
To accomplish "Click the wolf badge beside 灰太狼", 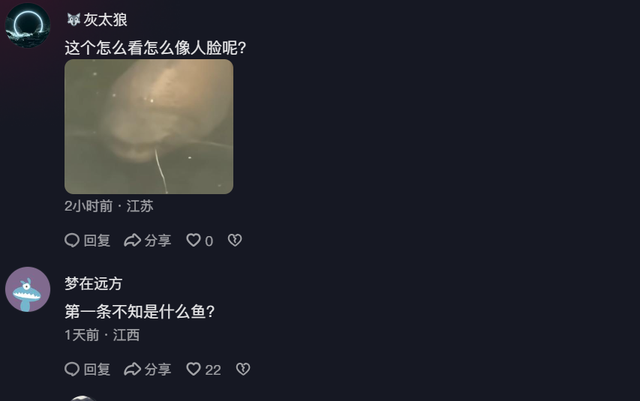I will click(73, 20).
